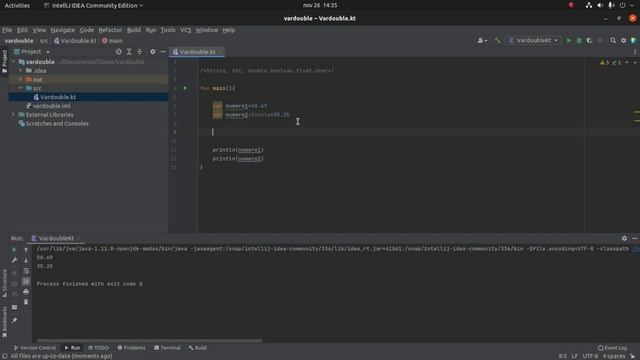
Task: Open the VCS menu
Action: point(185,30)
